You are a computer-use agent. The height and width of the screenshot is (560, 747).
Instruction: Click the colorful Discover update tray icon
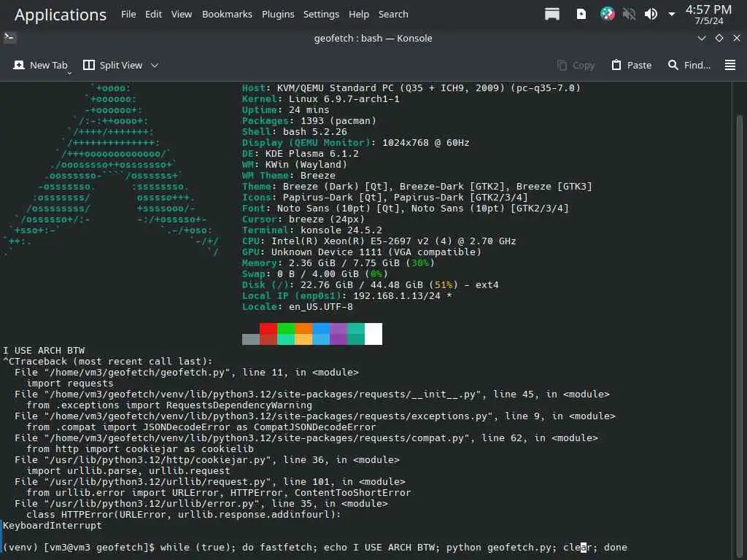pos(608,15)
